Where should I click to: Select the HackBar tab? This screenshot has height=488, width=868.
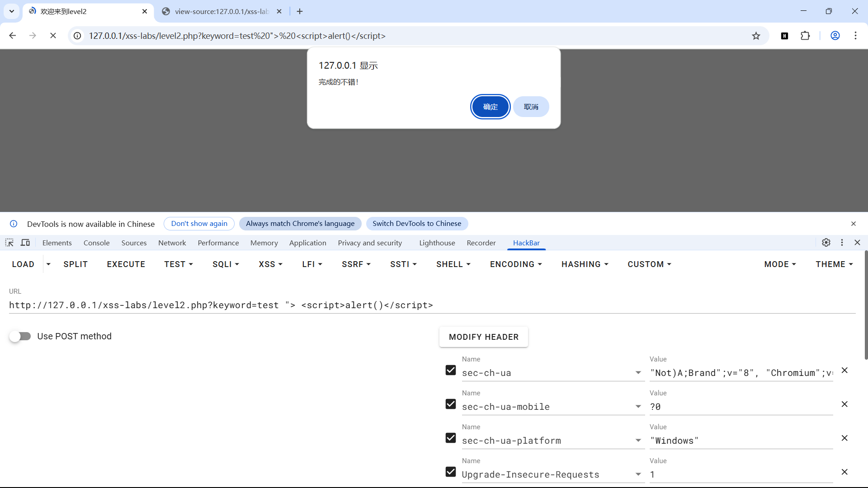click(x=526, y=243)
